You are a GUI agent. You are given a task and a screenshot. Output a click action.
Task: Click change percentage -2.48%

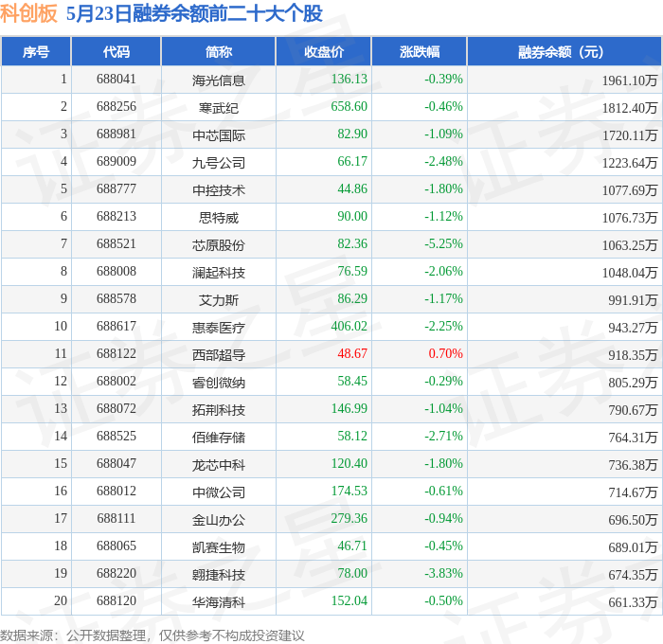[x=443, y=162]
